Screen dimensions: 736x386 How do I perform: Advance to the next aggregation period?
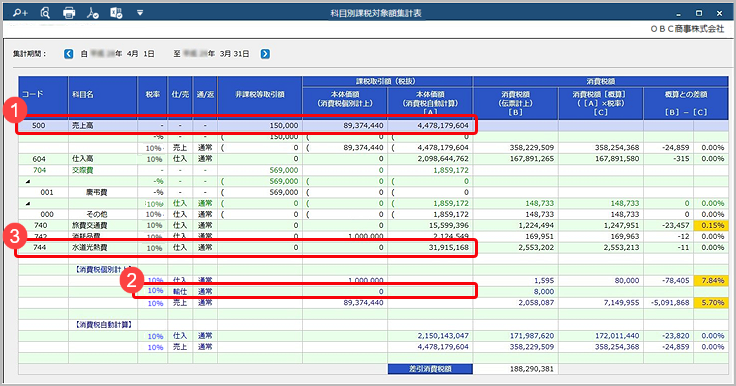click(x=265, y=54)
